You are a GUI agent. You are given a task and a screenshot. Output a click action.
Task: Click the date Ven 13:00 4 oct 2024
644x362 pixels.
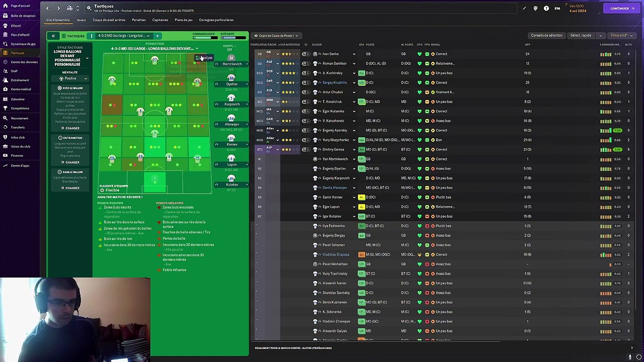[x=577, y=9]
